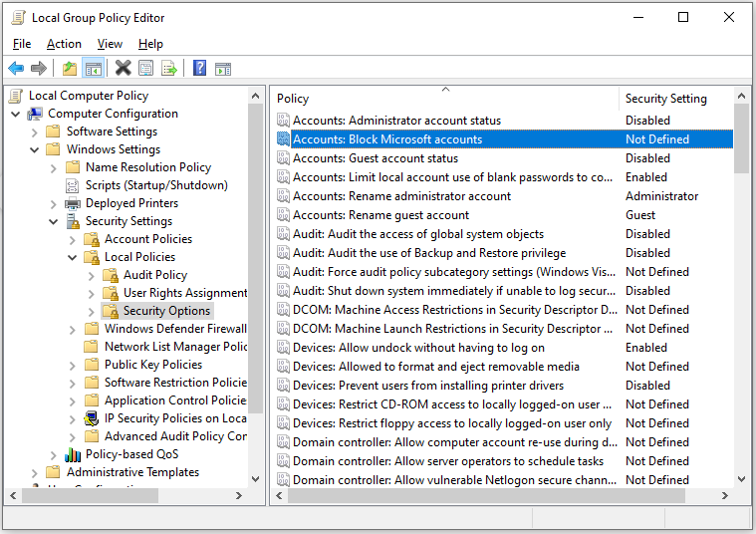756x534 pixels.
Task: Sort by the Security Setting column header
Action: click(676, 99)
